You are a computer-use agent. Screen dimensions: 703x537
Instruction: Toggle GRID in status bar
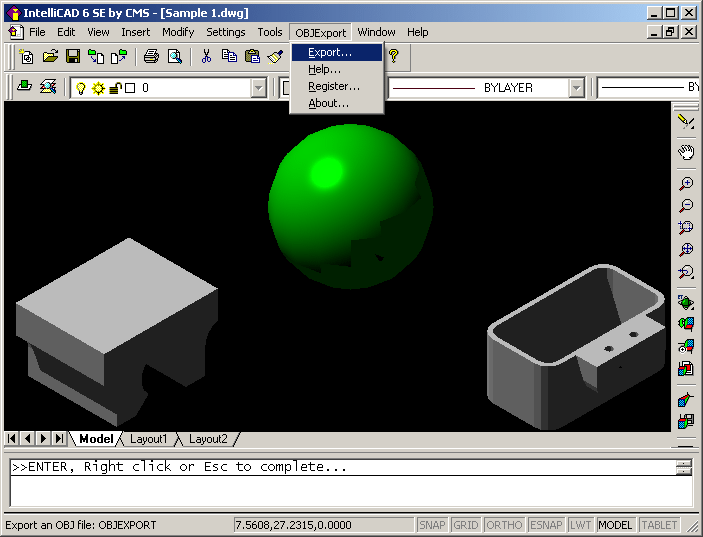(465, 524)
